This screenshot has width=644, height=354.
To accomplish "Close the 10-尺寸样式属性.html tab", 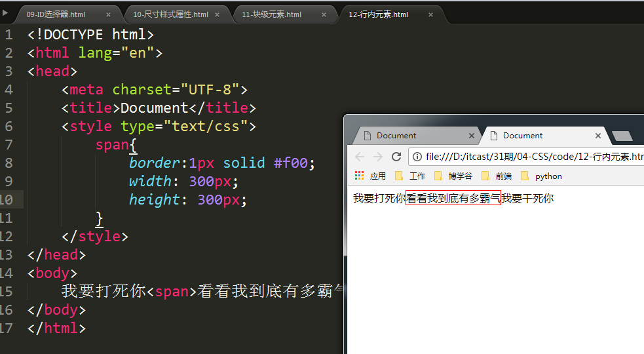I will click(x=217, y=15).
